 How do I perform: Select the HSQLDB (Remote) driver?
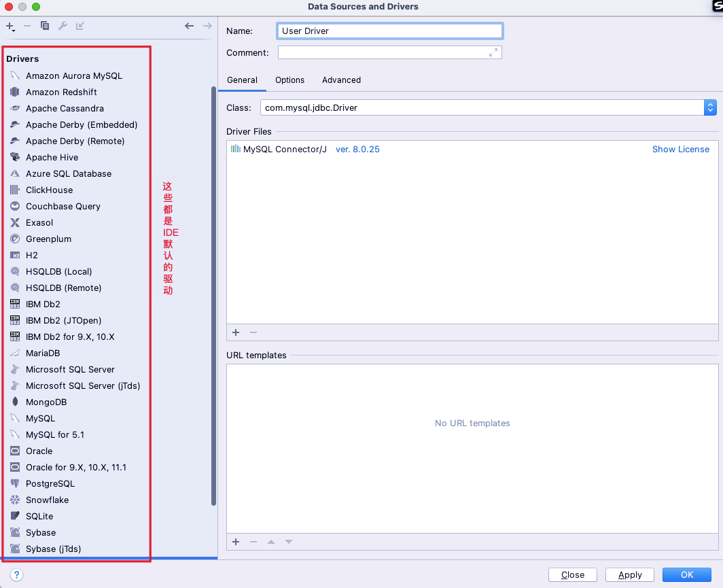[64, 288]
